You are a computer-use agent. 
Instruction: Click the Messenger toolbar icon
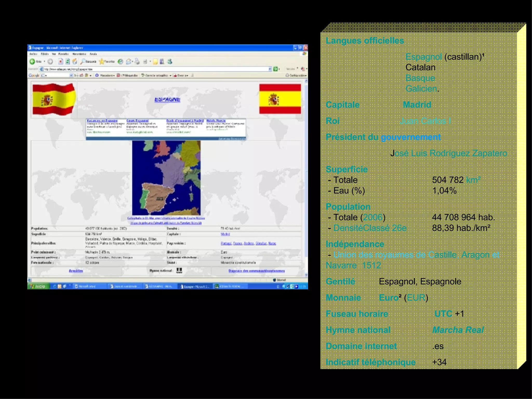click(x=170, y=62)
